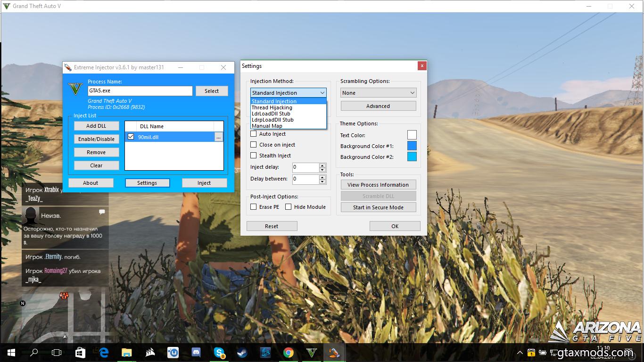Screen dimensions: 644x362
Task: Open the Corsair utility taskbar icon
Action: (x=150, y=353)
